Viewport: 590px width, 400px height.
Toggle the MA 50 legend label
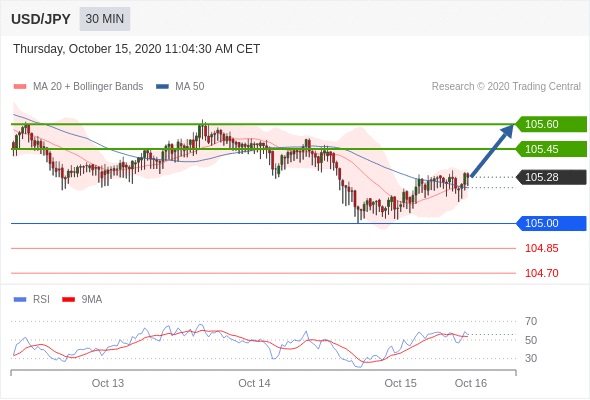190,87
